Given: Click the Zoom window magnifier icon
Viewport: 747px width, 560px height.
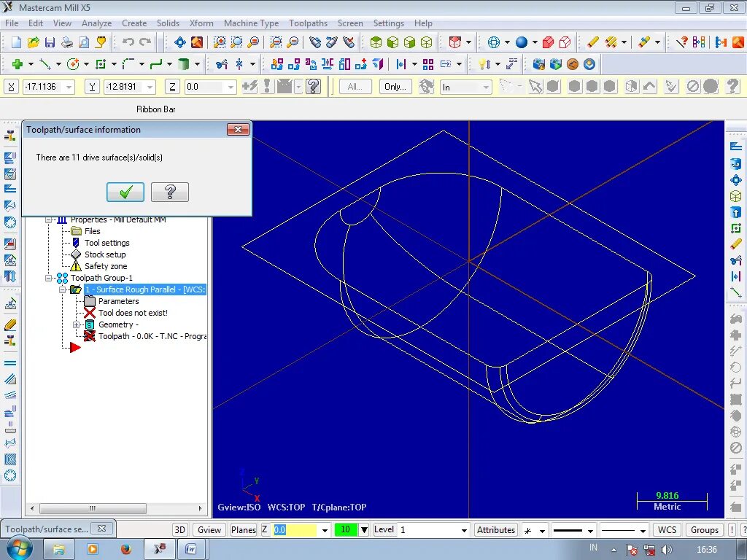Looking at the screenshot, I should coord(219,42).
